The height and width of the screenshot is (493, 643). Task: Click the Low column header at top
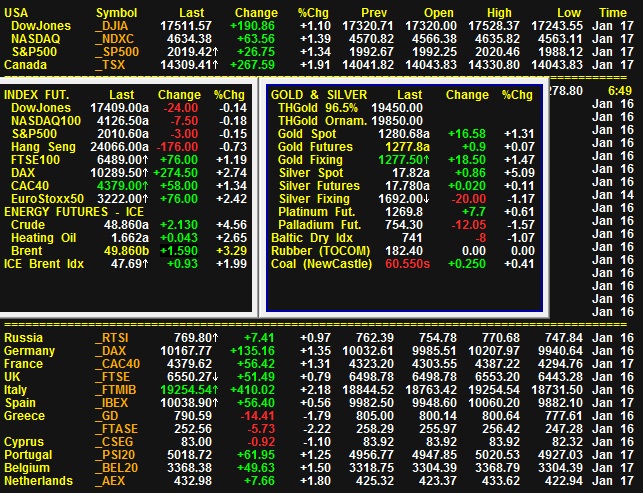point(569,13)
